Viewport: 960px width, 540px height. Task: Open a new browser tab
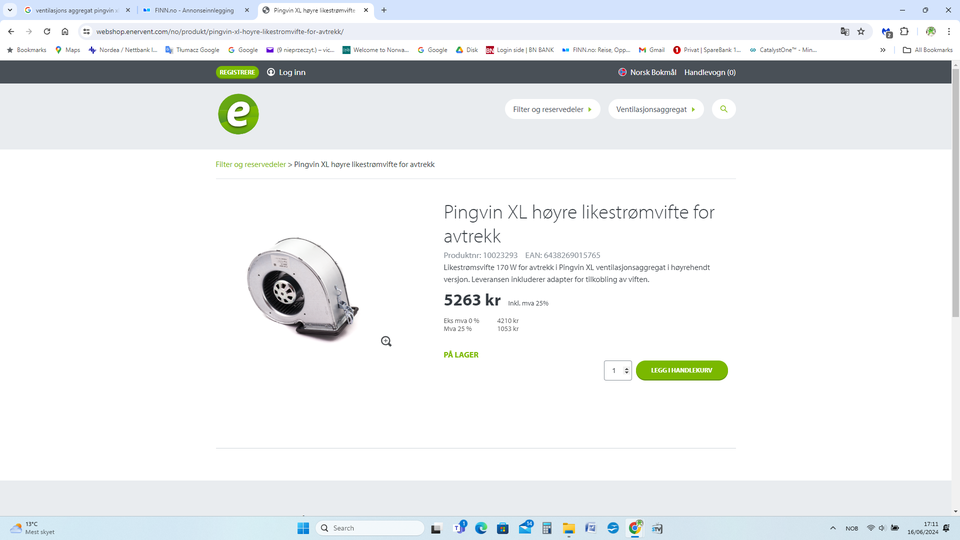tap(384, 10)
